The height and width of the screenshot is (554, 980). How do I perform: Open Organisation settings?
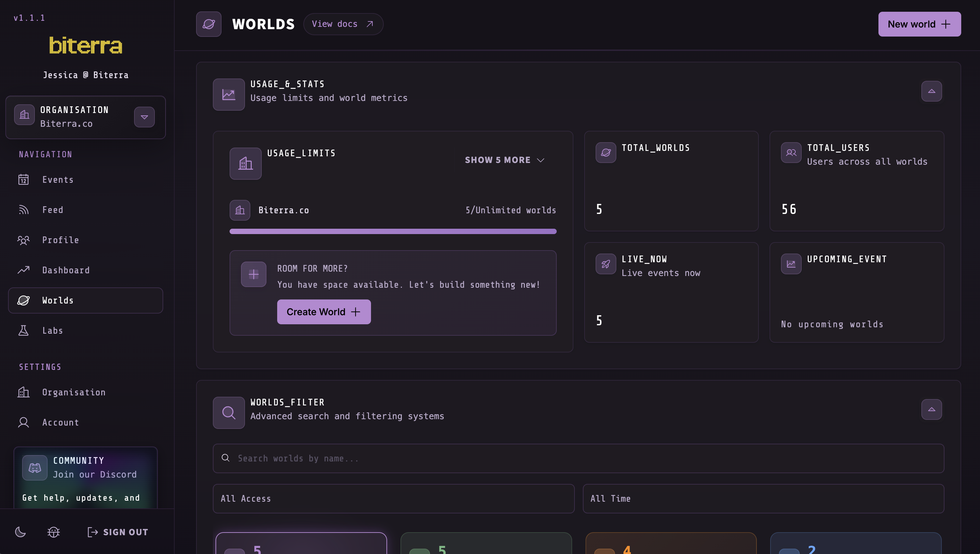pos(85,392)
